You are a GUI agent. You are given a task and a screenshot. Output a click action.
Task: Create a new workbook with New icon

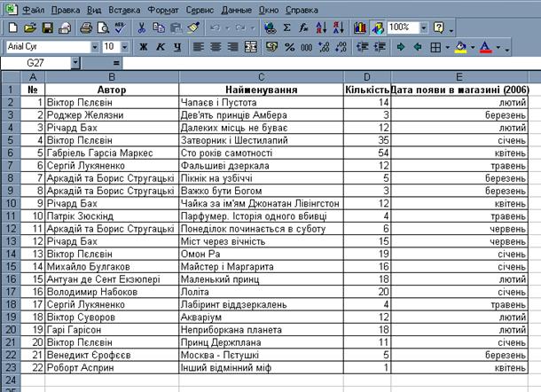[12, 27]
